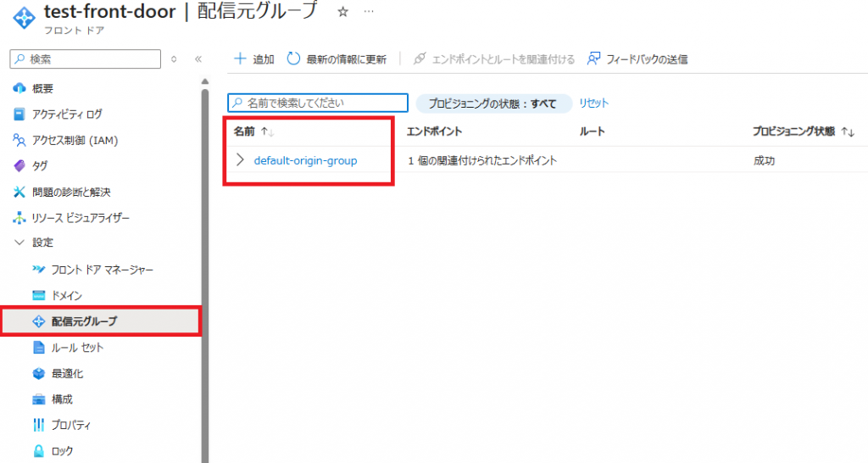The image size is (868, 463).
Task: Open ロック settings
Action: tap(62, 451)
